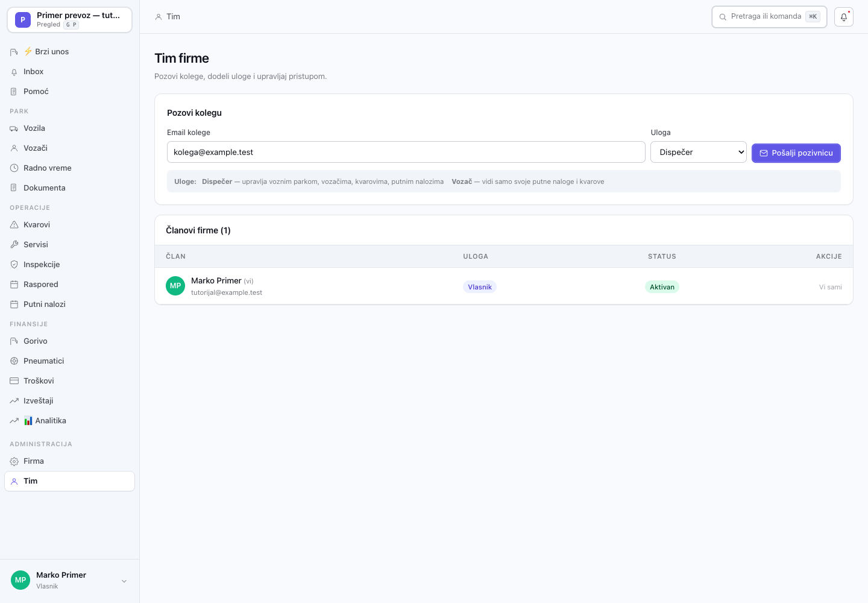Click the STATUS column header

pyautogui.click(x=662, y=256)
